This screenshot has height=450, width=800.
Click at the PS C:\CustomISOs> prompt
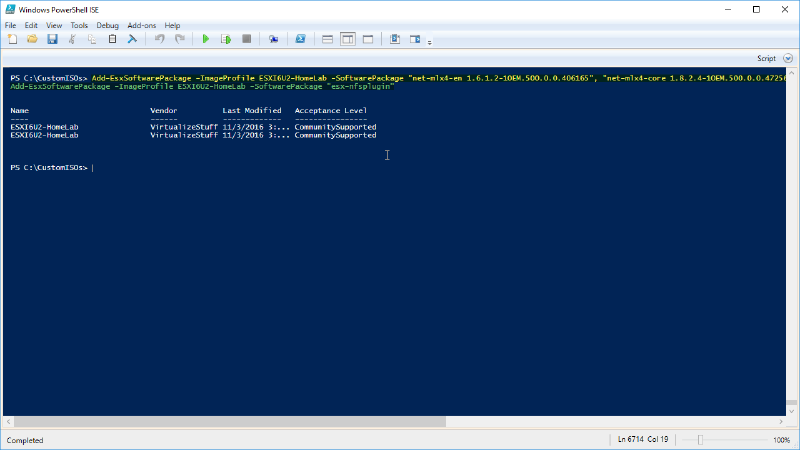[x=49, y=167]
